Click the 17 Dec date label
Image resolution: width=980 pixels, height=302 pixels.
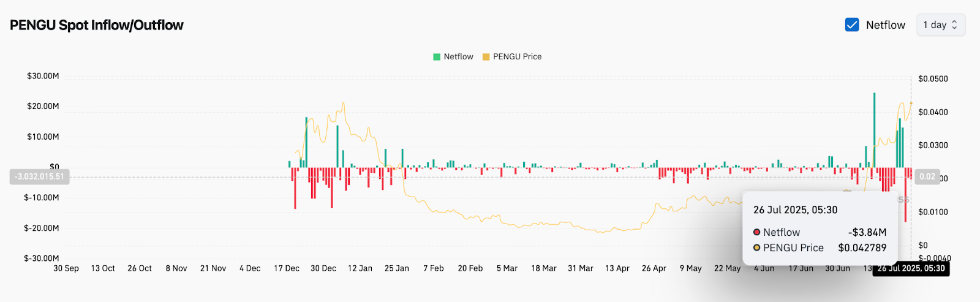point(287,268)
